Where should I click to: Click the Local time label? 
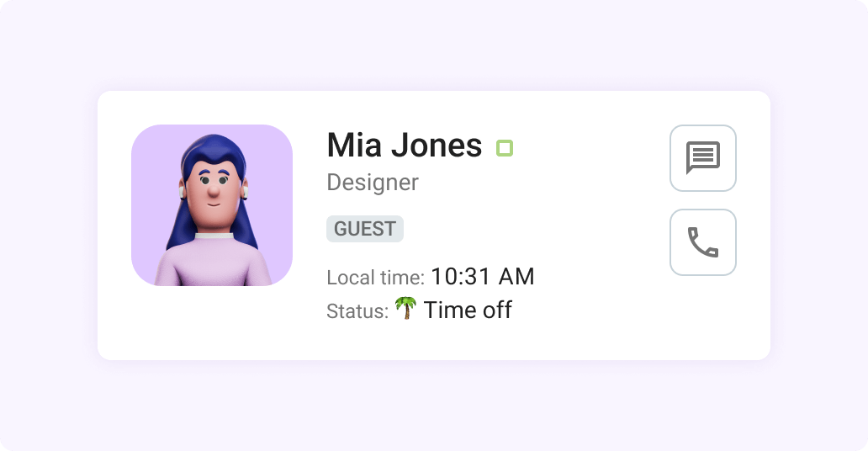375,278
